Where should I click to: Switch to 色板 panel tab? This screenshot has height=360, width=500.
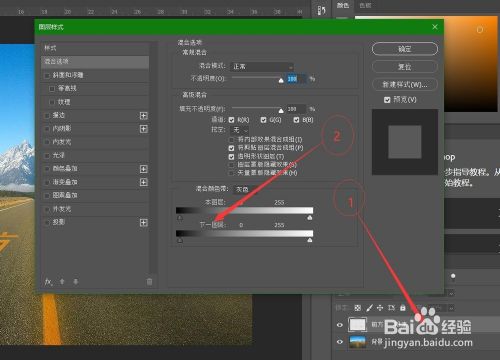point(365,5)
